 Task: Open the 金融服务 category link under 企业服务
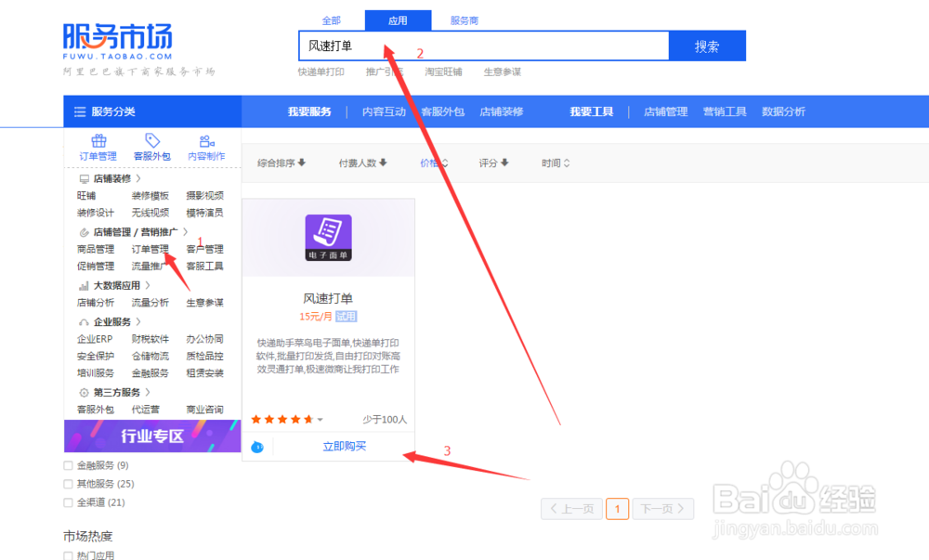[x=150, y=373]
